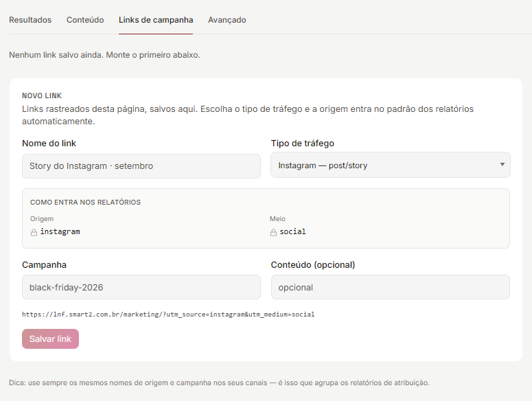532x401 pixels.
Task: Click the 'Tipo de tráfego' label
Action: point(302,144)
